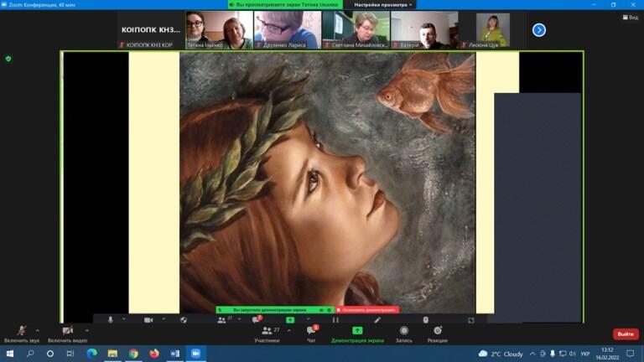Open File Explorer from taskbar
Viewport: 644px width, 362px height.
click(x=112, y=354)
